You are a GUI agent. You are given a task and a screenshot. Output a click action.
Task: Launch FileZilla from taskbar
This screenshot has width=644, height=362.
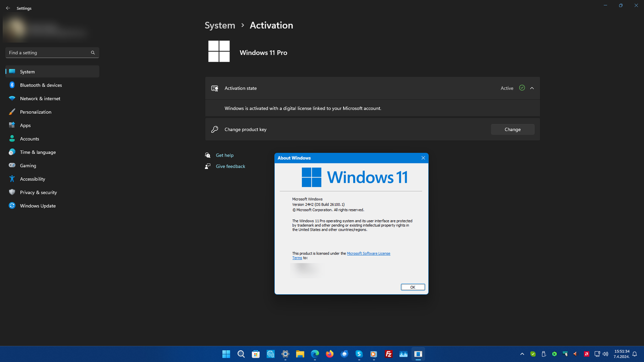[x=388, y=354]
